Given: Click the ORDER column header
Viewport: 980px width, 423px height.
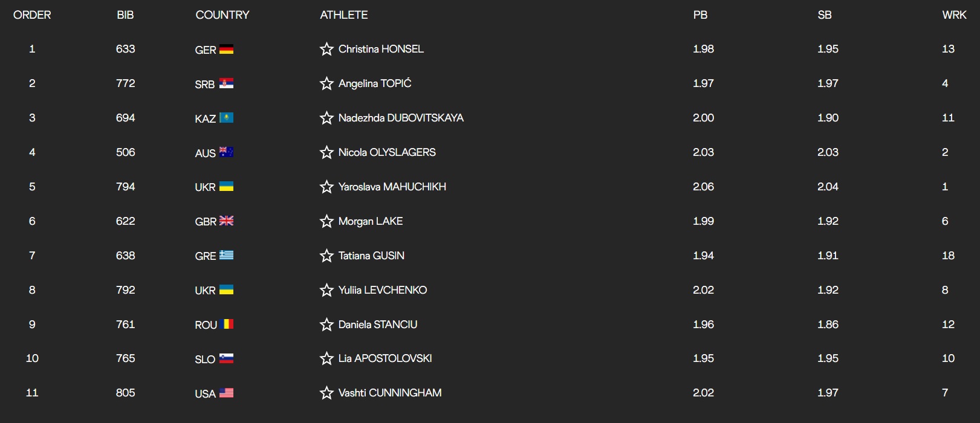Looking at the screenshot, I should coord(32,15).
